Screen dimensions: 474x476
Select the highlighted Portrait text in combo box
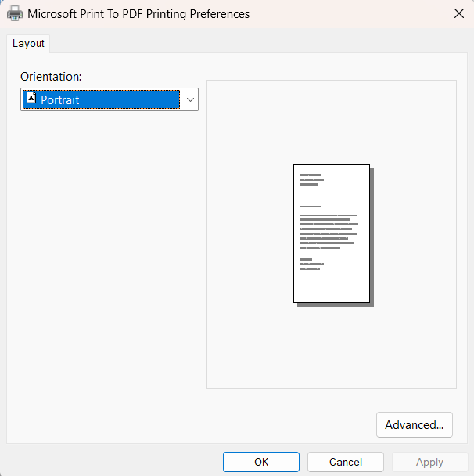pyautogui.click(x=60, y=99)
